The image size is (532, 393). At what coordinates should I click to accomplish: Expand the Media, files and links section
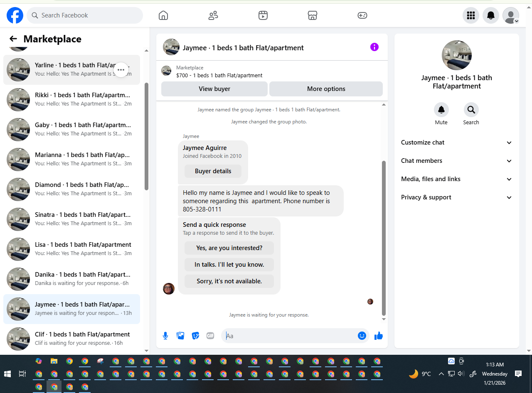click(x=457, y=179)
